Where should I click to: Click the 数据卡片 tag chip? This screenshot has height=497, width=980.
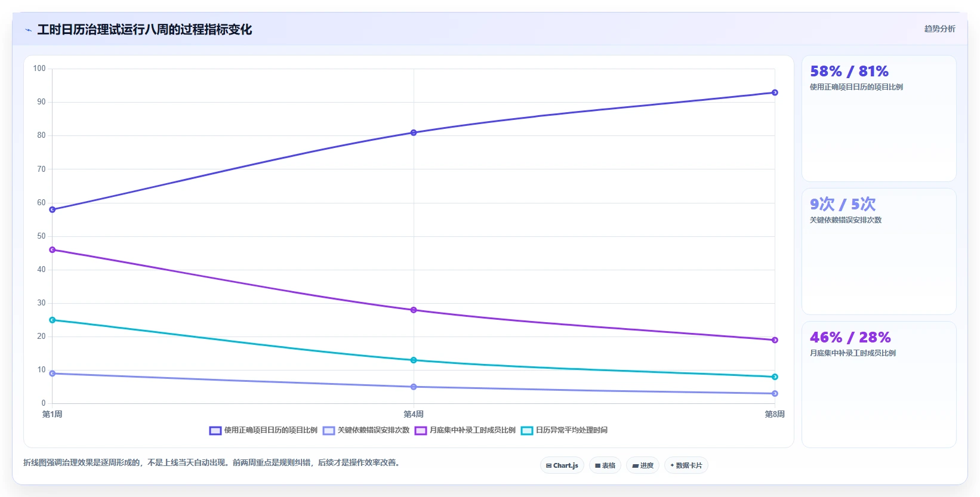point(686,465)
